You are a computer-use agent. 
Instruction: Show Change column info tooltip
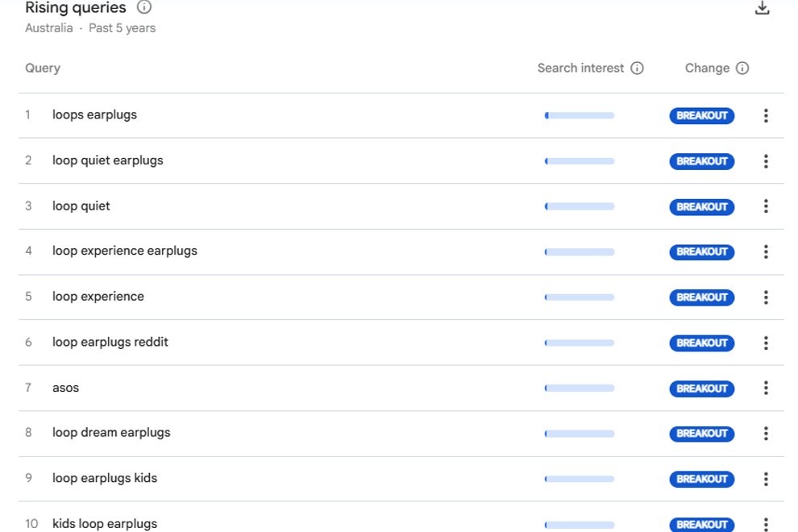[742, 69]
